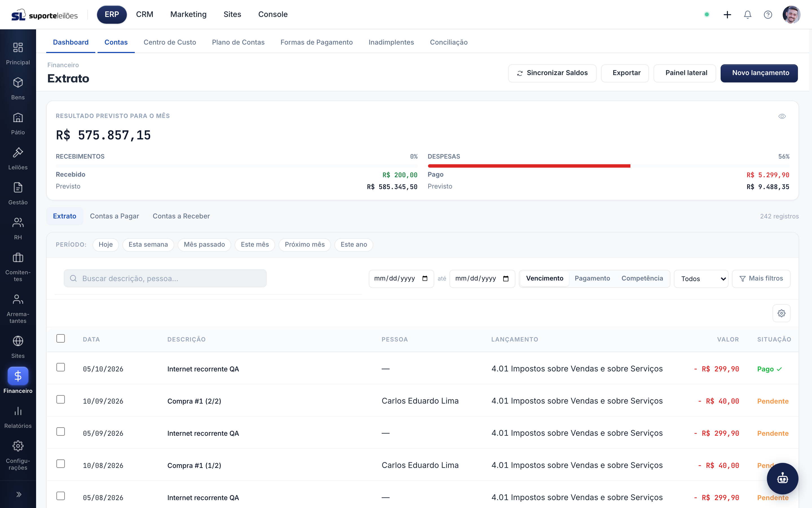Open Comitentes briefcase icon
This screenshot has width=812, height=508.
point(18,257)
